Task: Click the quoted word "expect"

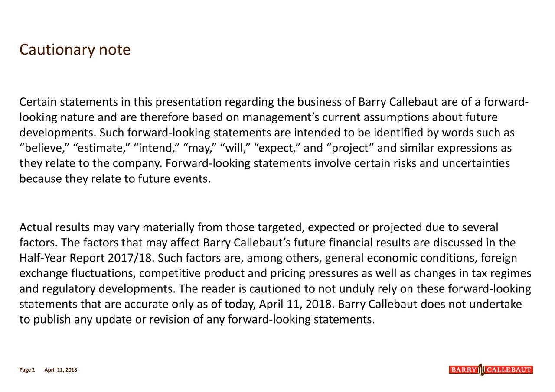Action: 277,149
